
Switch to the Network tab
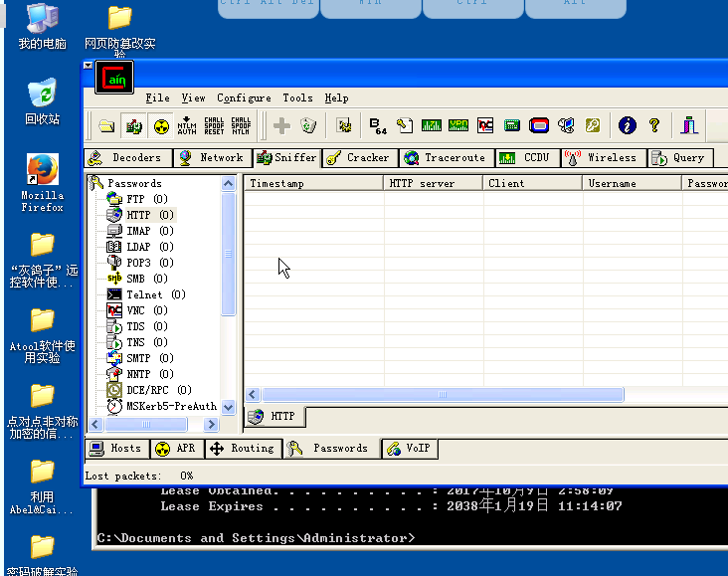coord(213,158)
